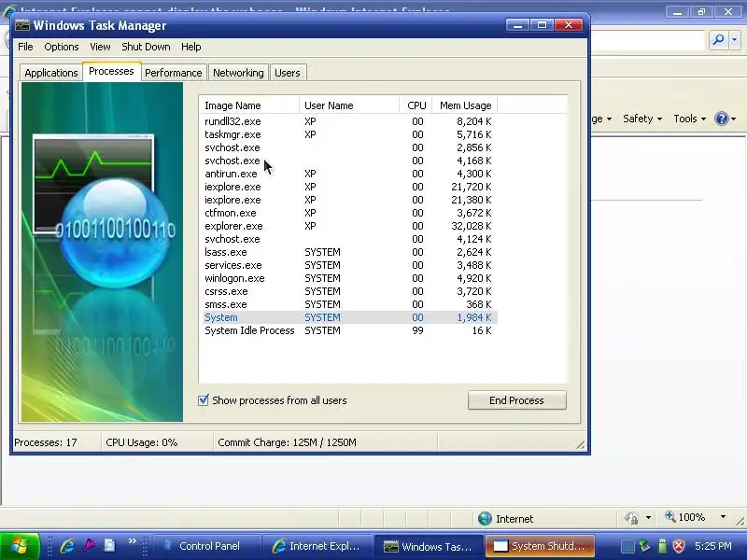The image size is (747, 560).
Task: Select svchost.exe using 2,856 K
Action: [350, 147]
